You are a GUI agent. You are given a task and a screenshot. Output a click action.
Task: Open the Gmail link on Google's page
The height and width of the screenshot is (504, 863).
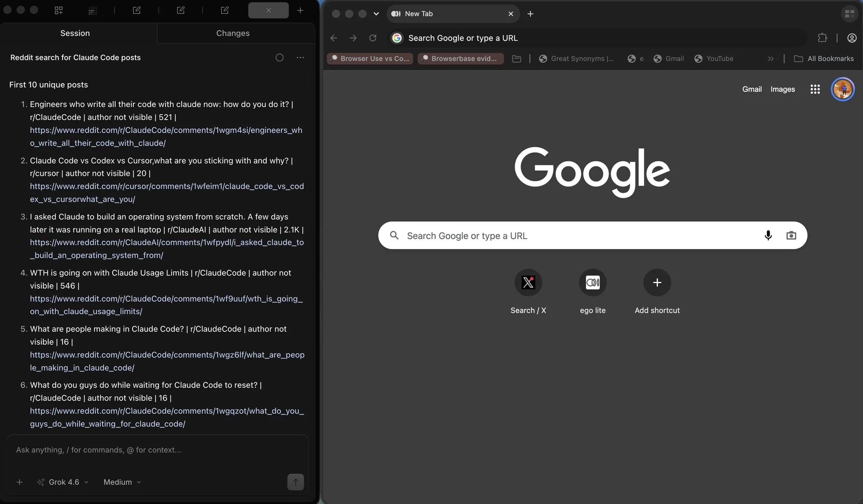point(752,89)
